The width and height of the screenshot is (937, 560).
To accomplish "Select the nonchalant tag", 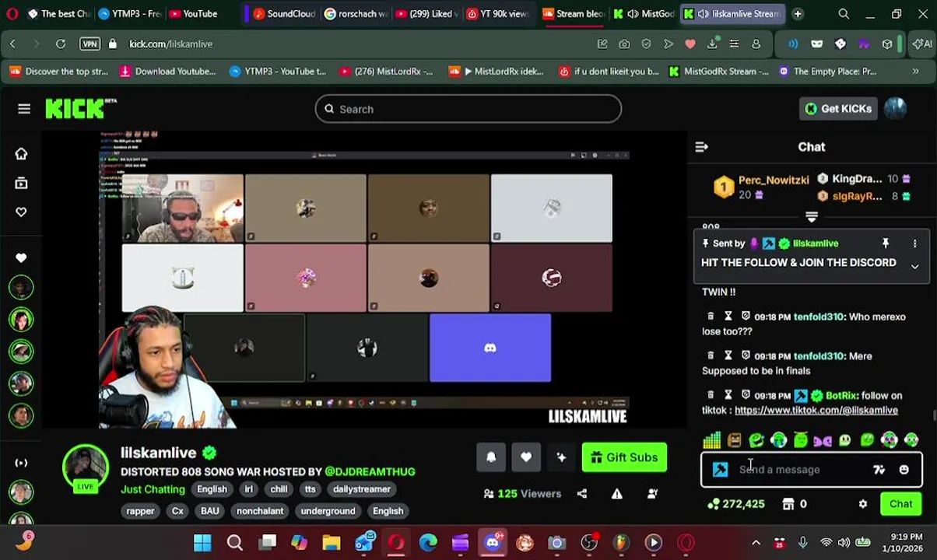I will coord(260,511).
